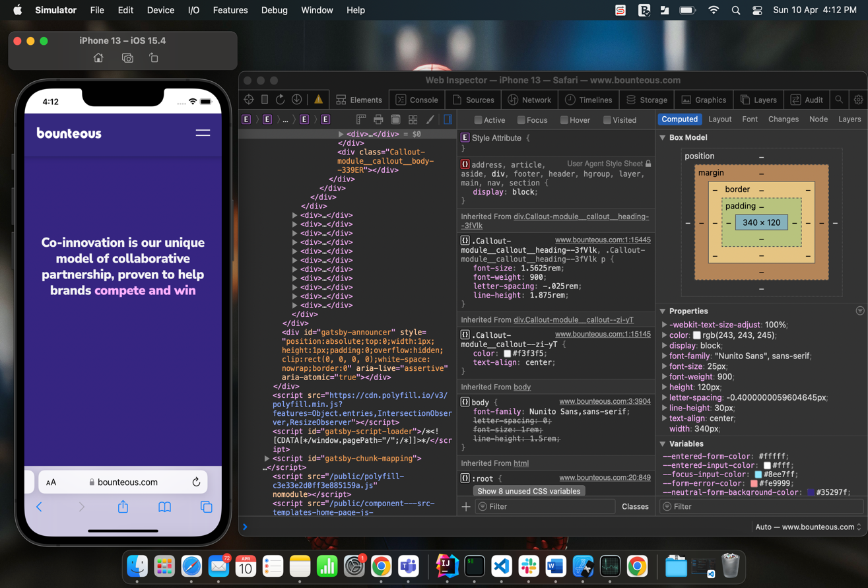
Task: Toggle the details sidebar icon in Elements toolbar
Action: 448,119
